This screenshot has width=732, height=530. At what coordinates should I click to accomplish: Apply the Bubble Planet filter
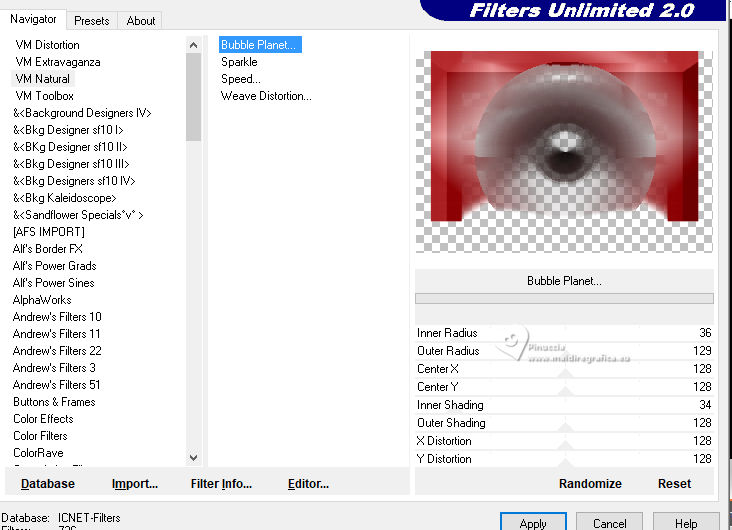click(533, 523)
